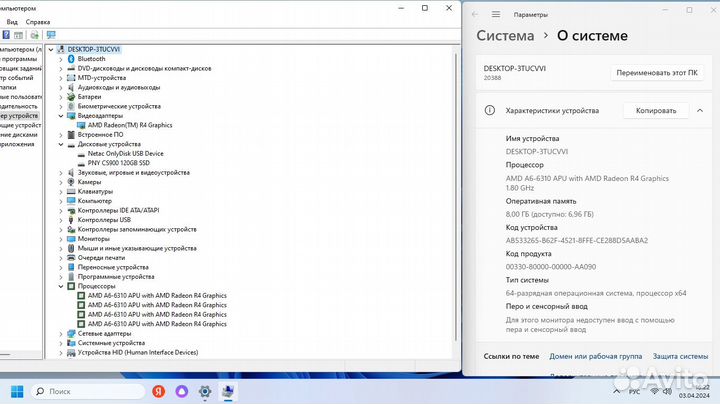This screenshot has width=720, height=404.
Task: Click the first AMD A6-6310 APU processor icon
Action: [81, 296]
